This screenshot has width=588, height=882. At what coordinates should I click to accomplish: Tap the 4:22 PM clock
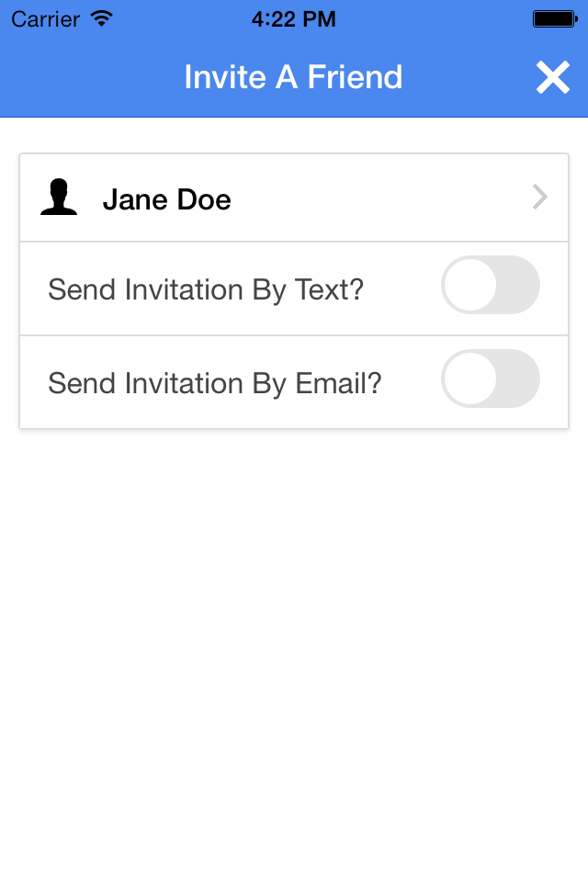pos(293,19)
